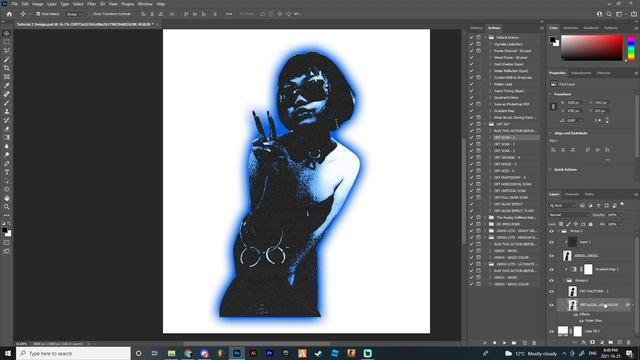640x360 pixels.
Task: Select the Zoom tool
Action: pos(7,207)
